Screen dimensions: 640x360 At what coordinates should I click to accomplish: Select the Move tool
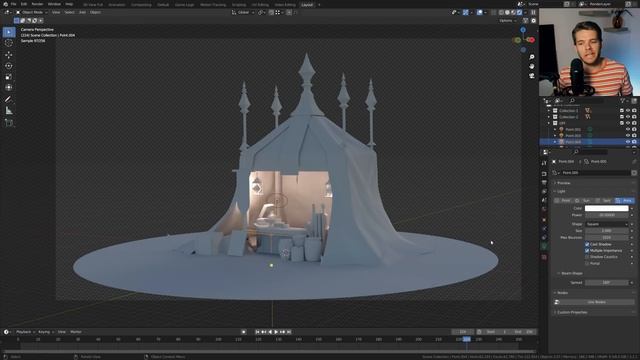(9, 55)
